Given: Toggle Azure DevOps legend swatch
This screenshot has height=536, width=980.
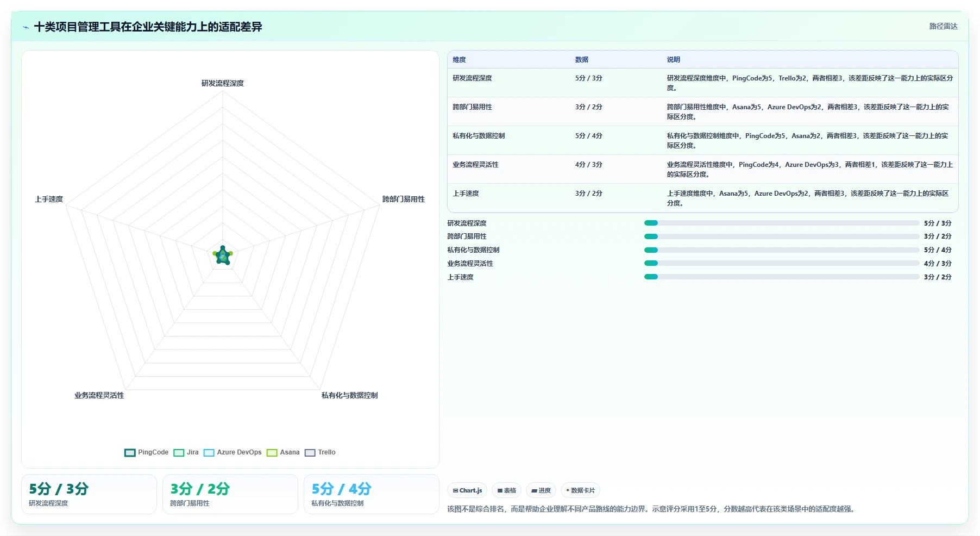Looking at the screenshot, I should tap(209, 453).
